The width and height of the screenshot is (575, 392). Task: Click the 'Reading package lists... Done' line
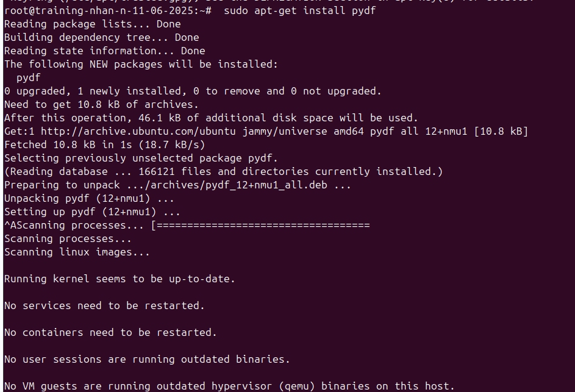point(93,24)
